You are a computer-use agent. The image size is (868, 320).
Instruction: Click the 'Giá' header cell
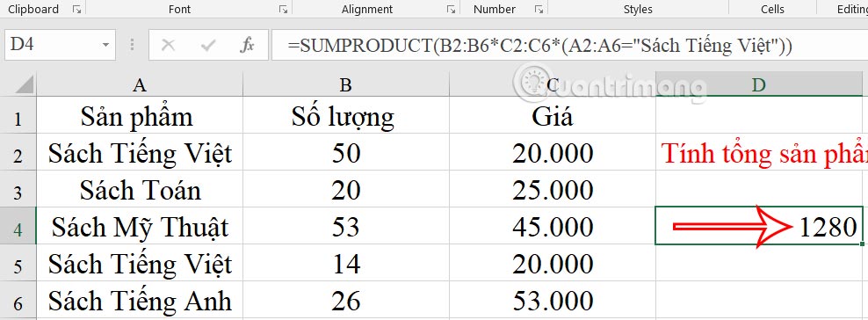tap(553, 116)
